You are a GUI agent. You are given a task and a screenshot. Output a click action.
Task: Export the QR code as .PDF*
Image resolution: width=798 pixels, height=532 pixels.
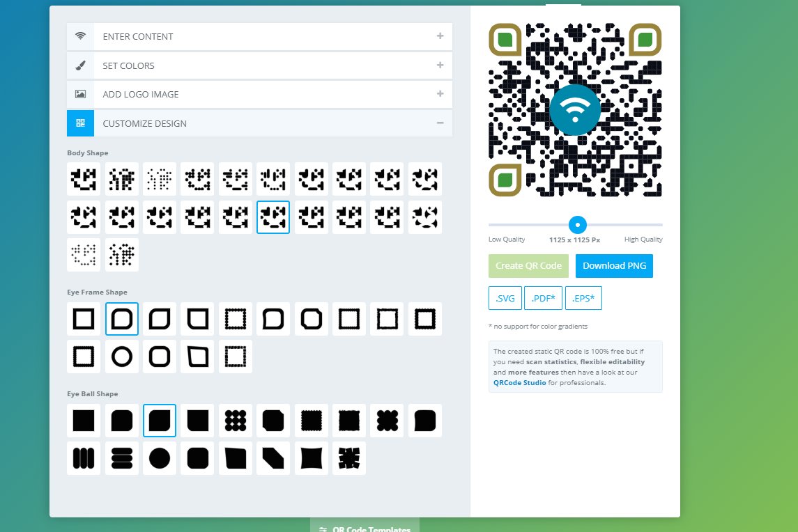543,298
